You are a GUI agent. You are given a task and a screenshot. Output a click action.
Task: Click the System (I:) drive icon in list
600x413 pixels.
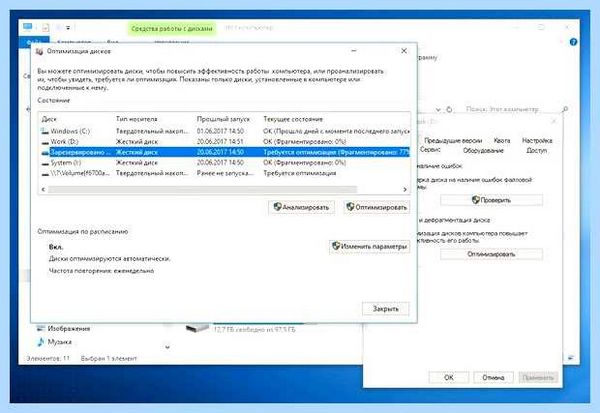(x=45, y=163)
